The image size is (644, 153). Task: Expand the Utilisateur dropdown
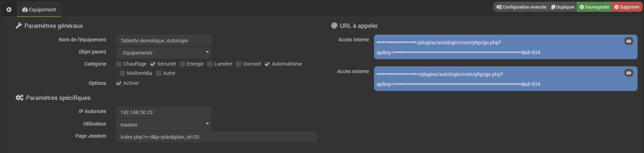[x=164, y=125]
